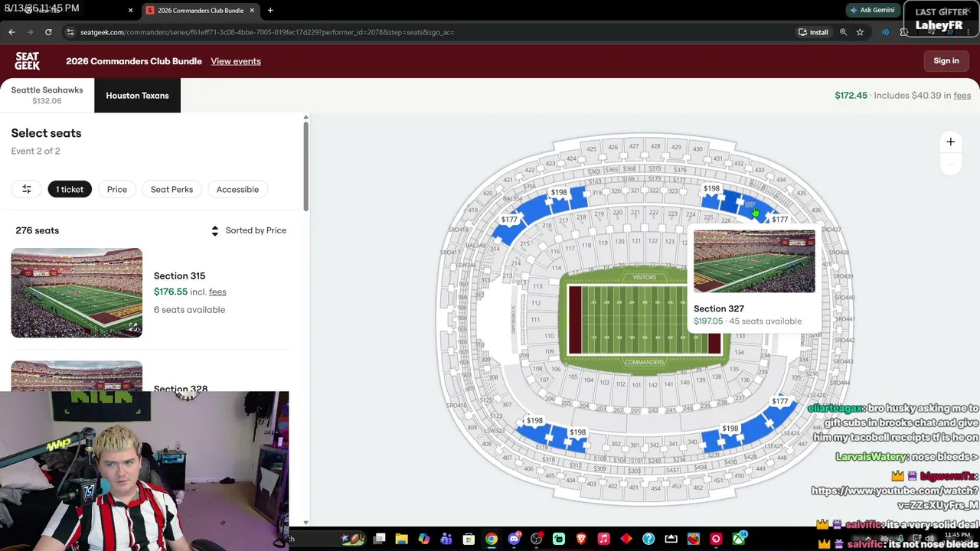Zoom in on the stadium map
Image resolution: width=980 pixels, height=551 pixels.
click(950, 142)
